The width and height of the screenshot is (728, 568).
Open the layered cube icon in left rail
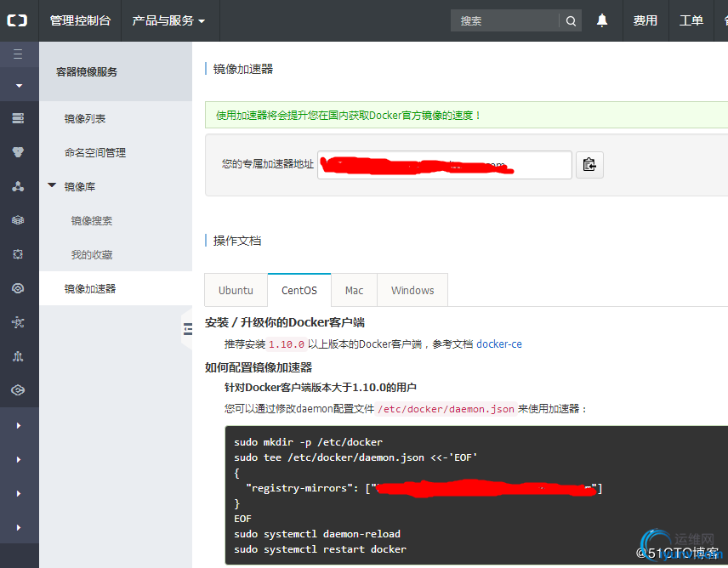(x=18, y=220)
